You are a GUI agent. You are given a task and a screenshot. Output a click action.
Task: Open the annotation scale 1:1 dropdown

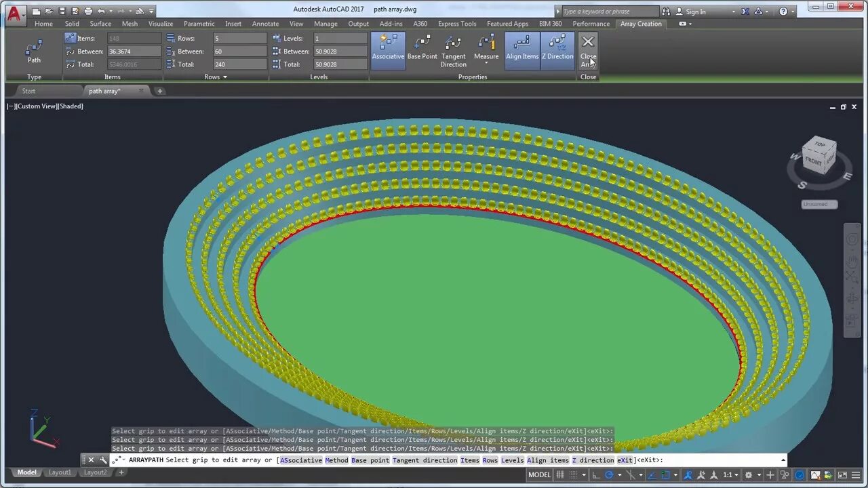pyautogui.click(x=729, y=475)
